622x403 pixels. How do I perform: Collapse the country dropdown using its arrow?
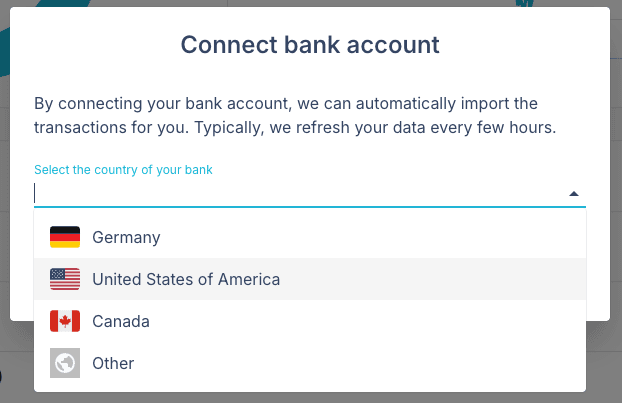[x=574, y=194]
